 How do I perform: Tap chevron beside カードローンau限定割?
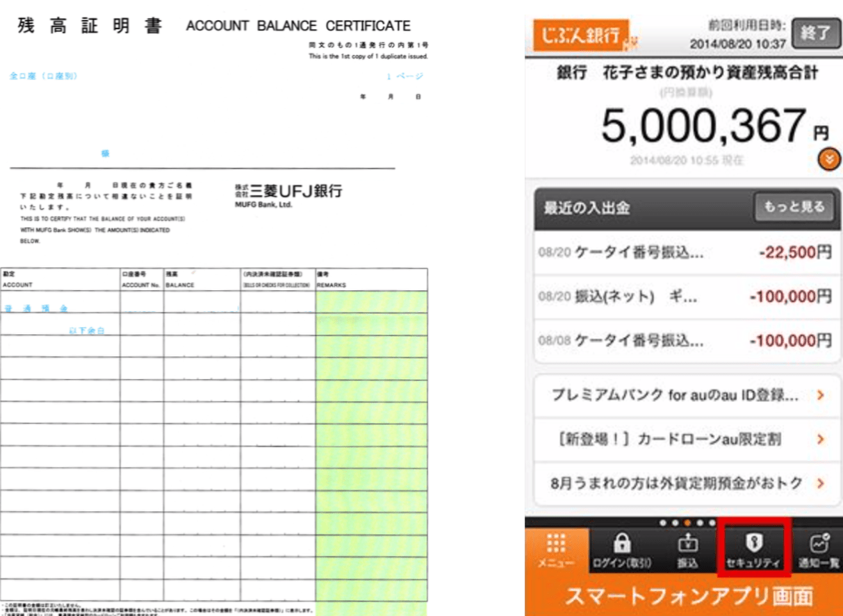(821, 440)
